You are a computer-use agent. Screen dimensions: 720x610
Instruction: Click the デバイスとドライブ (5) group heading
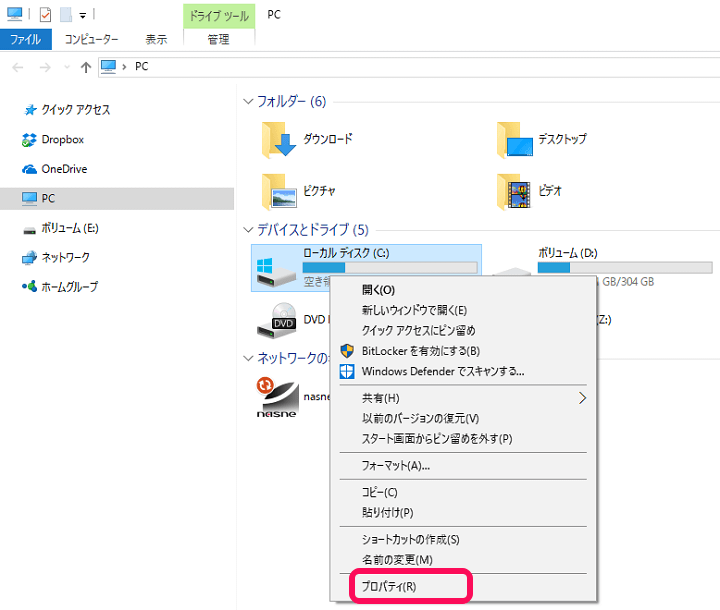pyautogui.click(x=312, y=230)
